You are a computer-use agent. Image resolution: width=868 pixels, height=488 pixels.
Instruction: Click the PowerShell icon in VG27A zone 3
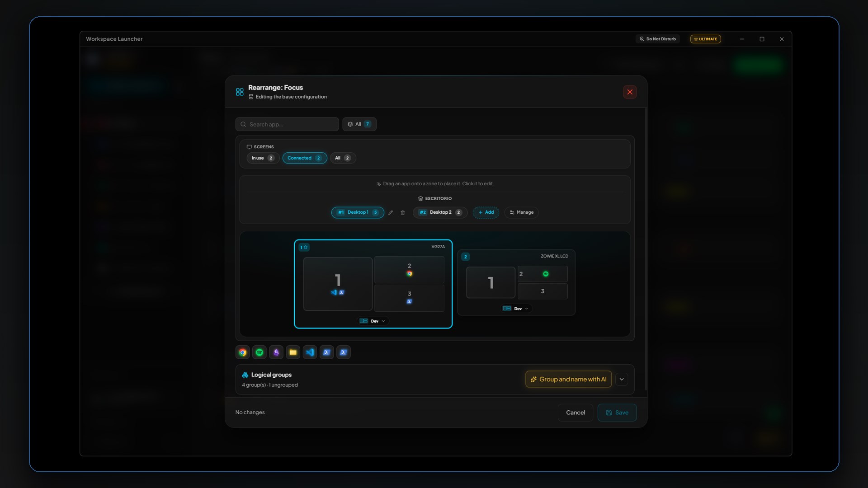(409, 301)
